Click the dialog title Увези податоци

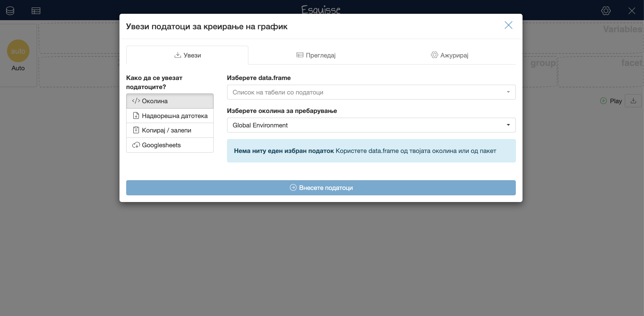pos(207,27)
